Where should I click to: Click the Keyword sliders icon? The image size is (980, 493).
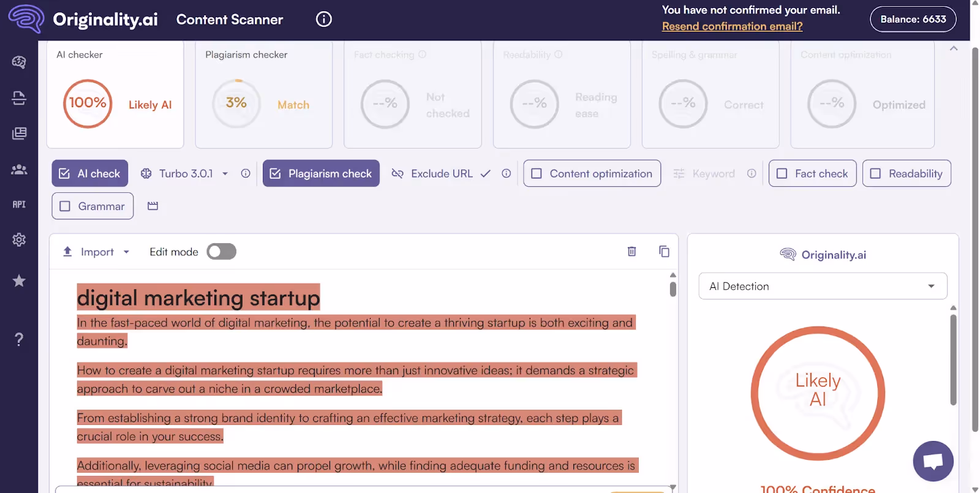(679, 173)
